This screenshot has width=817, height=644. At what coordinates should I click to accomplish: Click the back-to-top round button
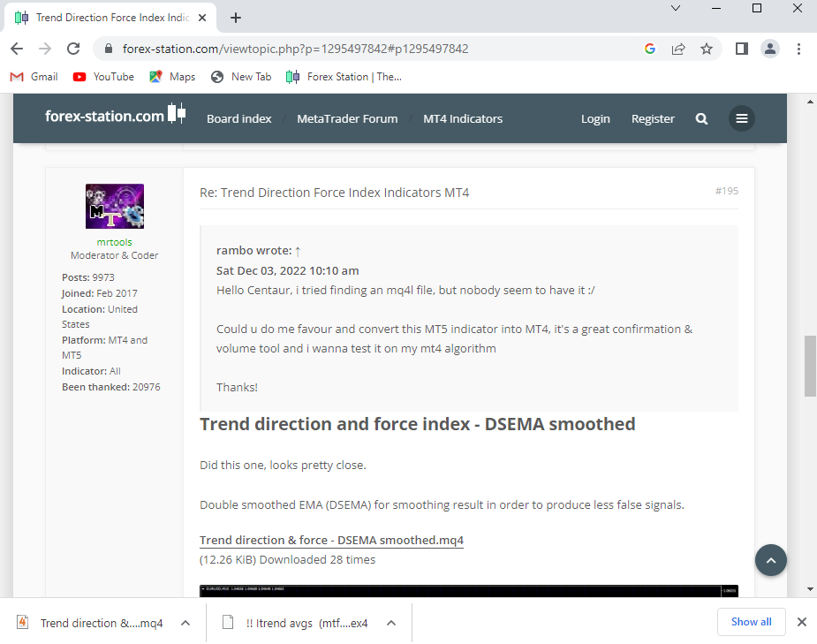770,560
